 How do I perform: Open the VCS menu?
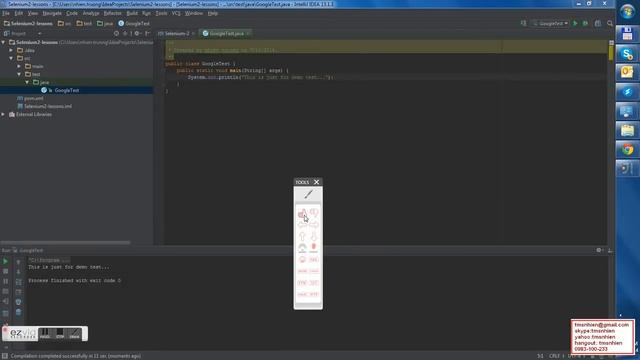[176, 13]
